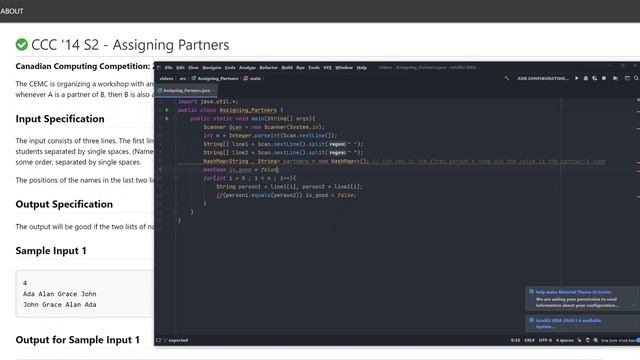Open the Build menu
Screen dimensions: 640x360
click(287, 68)
